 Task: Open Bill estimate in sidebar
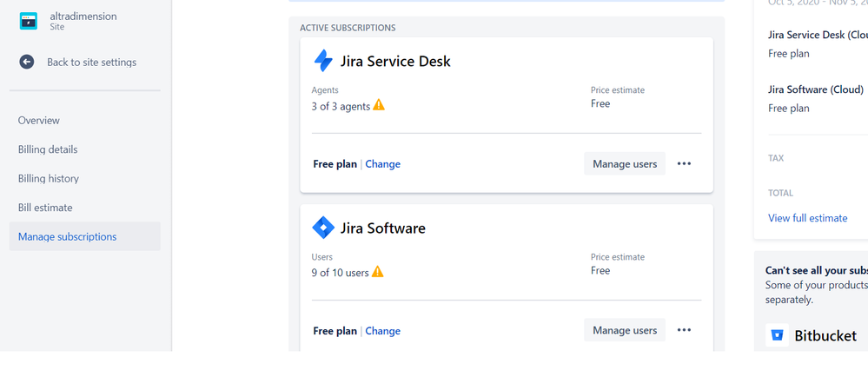[x=45, y=208]
